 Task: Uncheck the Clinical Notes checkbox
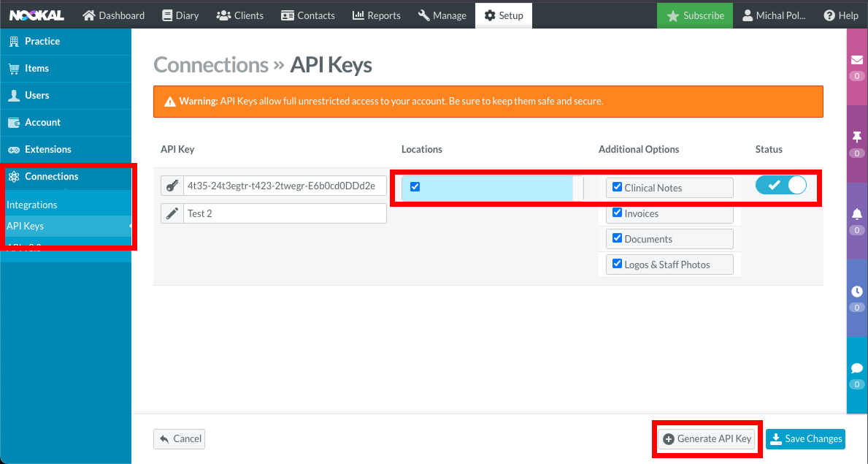tap(617, 187)
